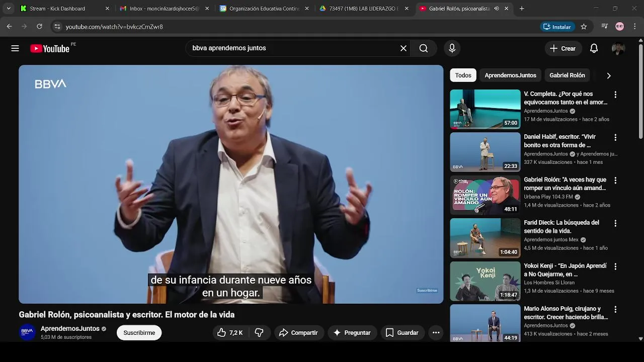Open options for the Urbana Play Rolón video
Screen dimensions: 644x362
pyautogui.click(x=615, y=180)
